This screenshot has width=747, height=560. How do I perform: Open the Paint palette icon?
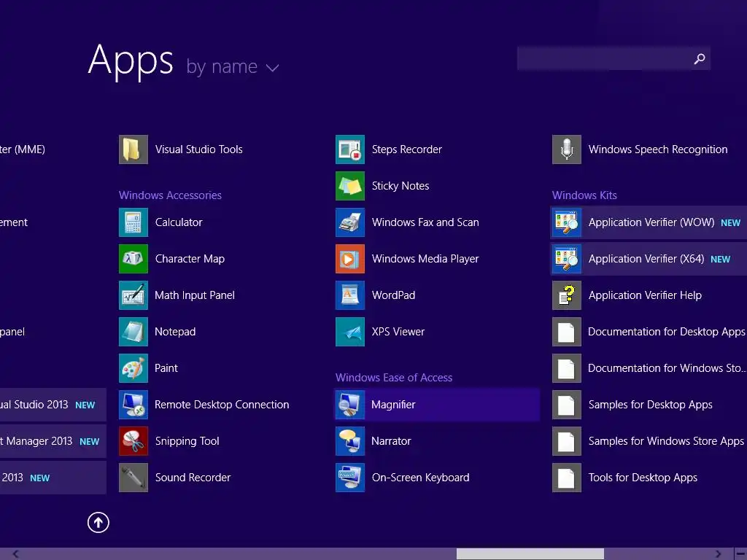pyautogui.click(x=133, y=368)
